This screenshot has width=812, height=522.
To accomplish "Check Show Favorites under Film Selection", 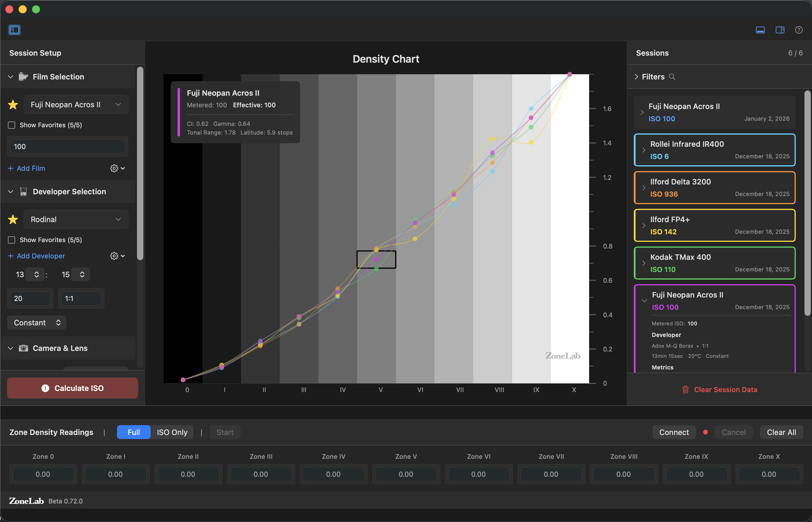I will [x=11, y=125].
